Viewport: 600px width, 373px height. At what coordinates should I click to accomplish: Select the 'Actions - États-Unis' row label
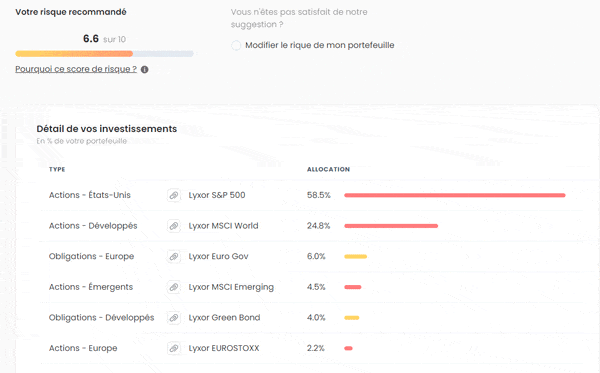point(90,195)
